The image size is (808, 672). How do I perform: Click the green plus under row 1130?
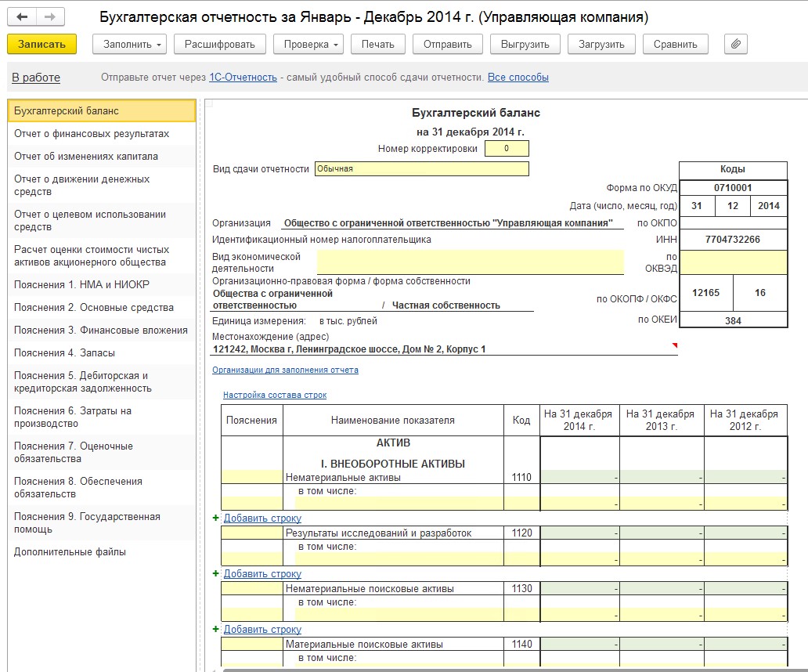[x=216, y=629]
